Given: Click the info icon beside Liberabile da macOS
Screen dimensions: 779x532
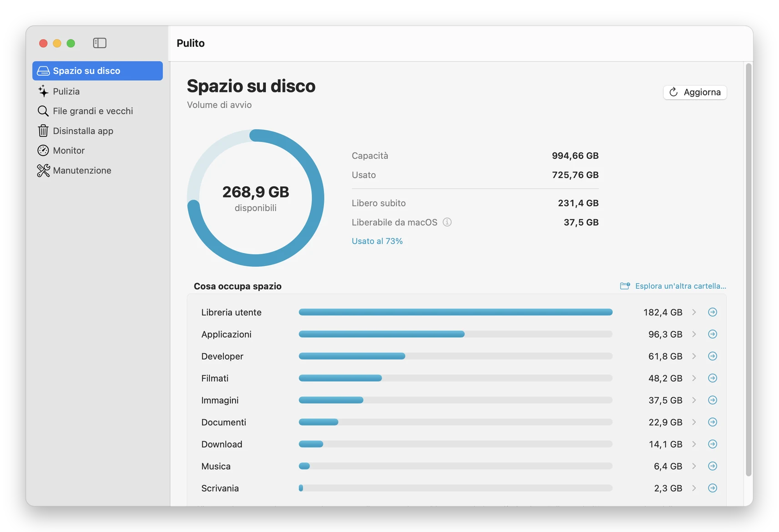Looking at the screenshot, I should pyautogui.click(x=447, y=222).
